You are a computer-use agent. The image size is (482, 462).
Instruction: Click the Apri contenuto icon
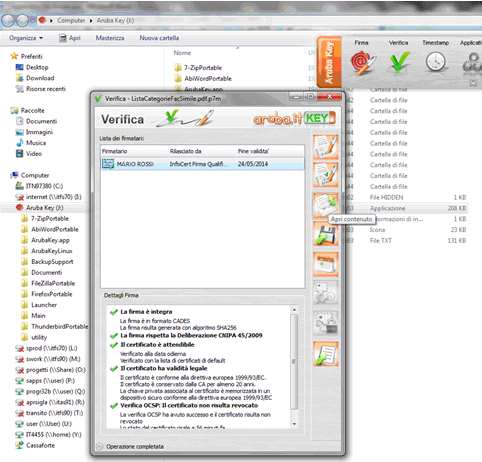tap(326, 205)
